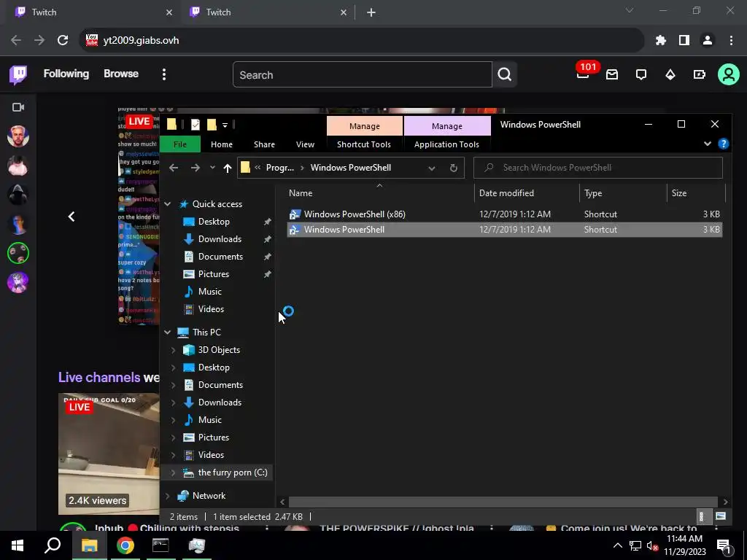Click the Twitch search field
The image size is (747, 560).
(362, 75)
